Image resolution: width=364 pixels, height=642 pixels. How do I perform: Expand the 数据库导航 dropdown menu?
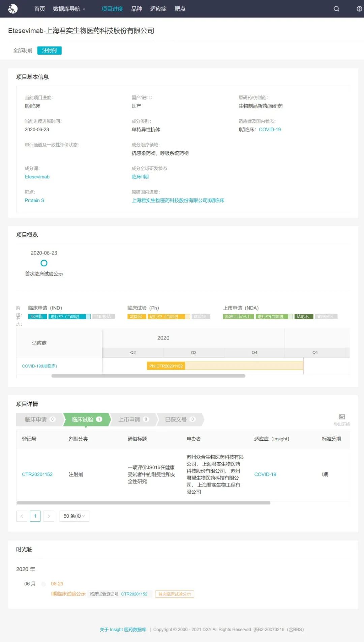coord(69,9)
